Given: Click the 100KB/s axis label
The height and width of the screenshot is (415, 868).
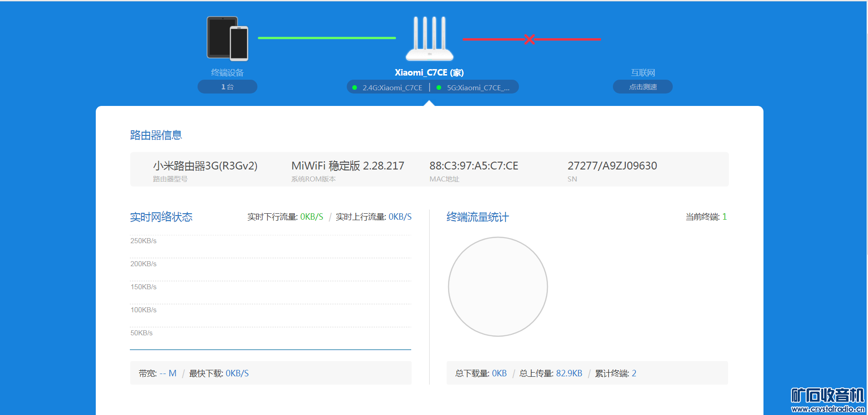Looking at the screenshot, I should 144,310.
